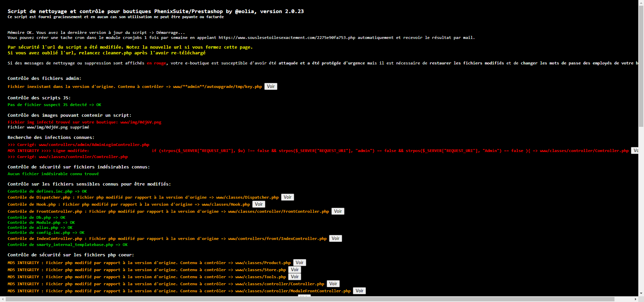Click 'Contrôle des images pouvant contenir un script:' heading
Image resolution: width=644 pixels, height=302 pixels.
click(x=69, y=115)
